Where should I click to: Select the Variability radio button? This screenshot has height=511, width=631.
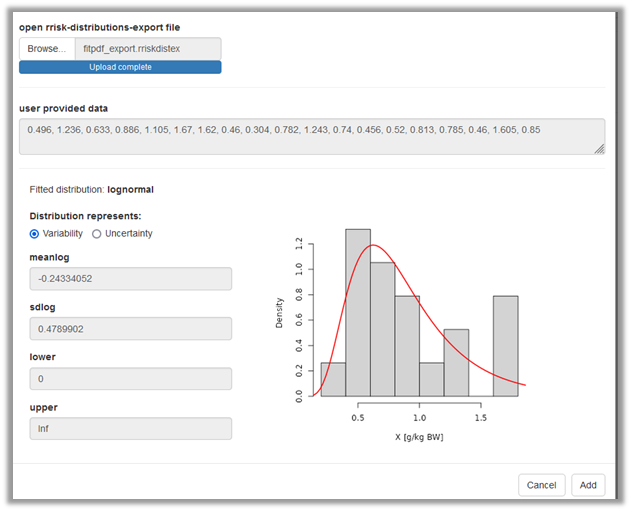pos(35,234)
